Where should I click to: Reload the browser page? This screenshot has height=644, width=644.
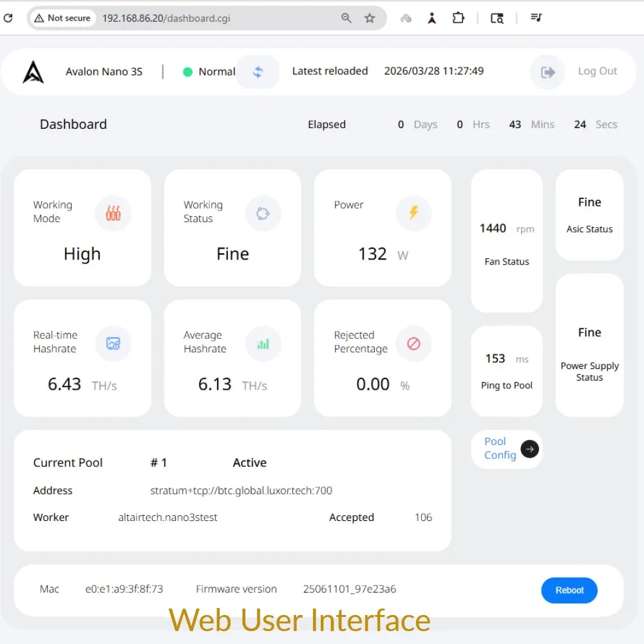point(8,18)
